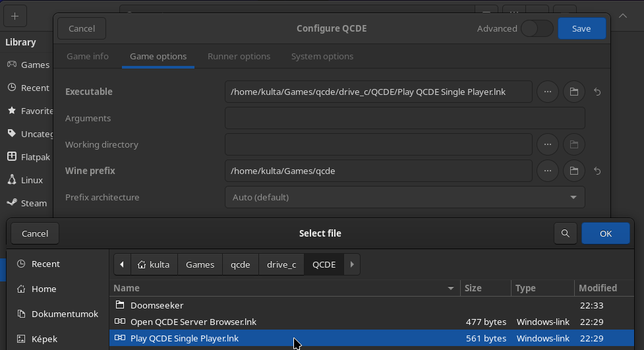Switch to the Game info tab
Viewport: 644px width, 350px height.
(x=88, y=56)
